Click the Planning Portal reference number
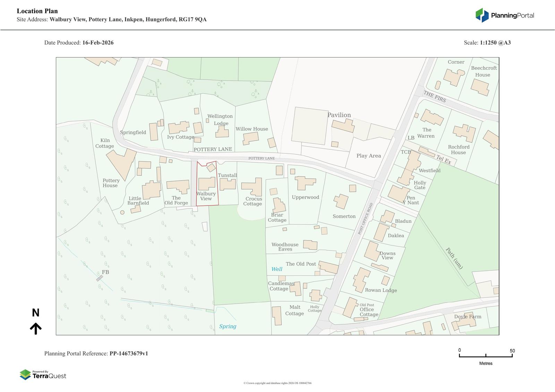The height and width of the screenshot is (392, 555). (129, 354)
